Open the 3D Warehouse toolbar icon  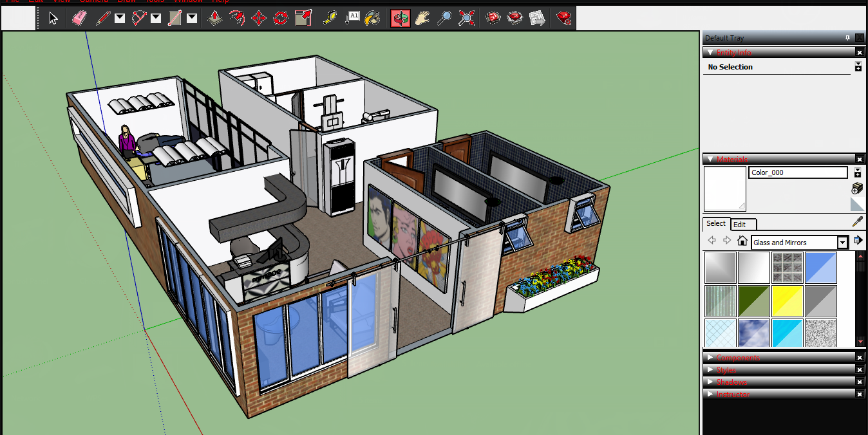(494, 18)
